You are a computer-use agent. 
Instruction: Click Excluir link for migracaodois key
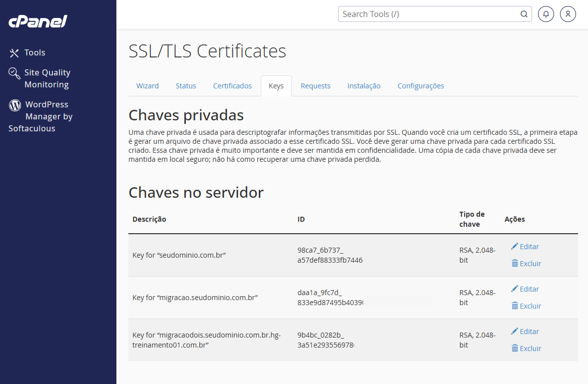pos(530,348)
